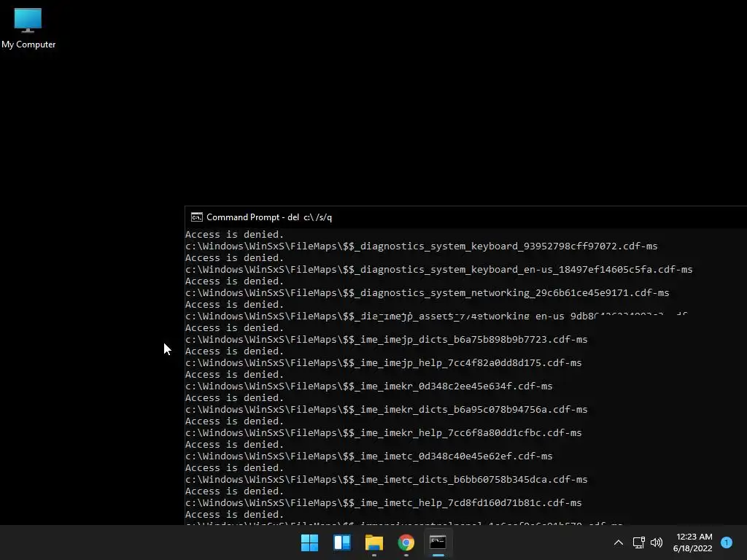Select line ending keyboard_93952798cff97072.cdf-ms
747x560 pixels.
point(421,246)
